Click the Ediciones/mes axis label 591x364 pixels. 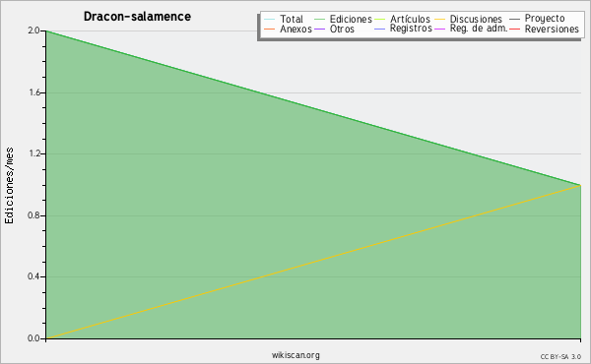(x=9, y=186)
